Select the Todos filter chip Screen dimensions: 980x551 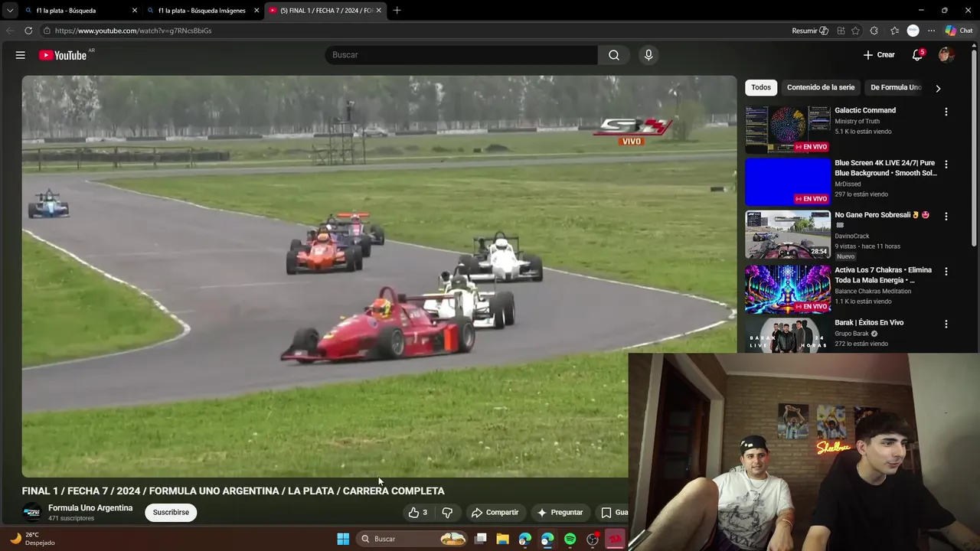(761, 87)
